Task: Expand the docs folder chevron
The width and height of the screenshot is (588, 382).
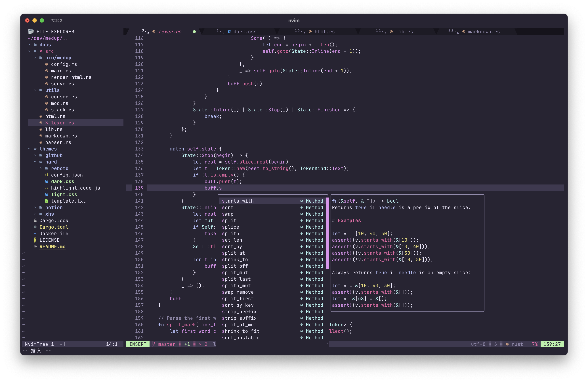Action: coord(29,45)
